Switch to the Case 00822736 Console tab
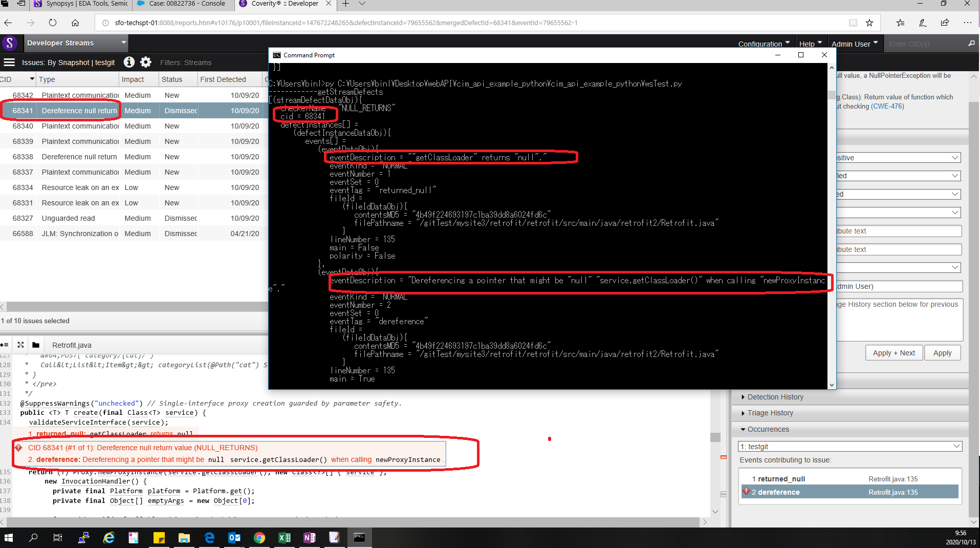This screenshot has height=548, width=980. click(x=182, y=4)
